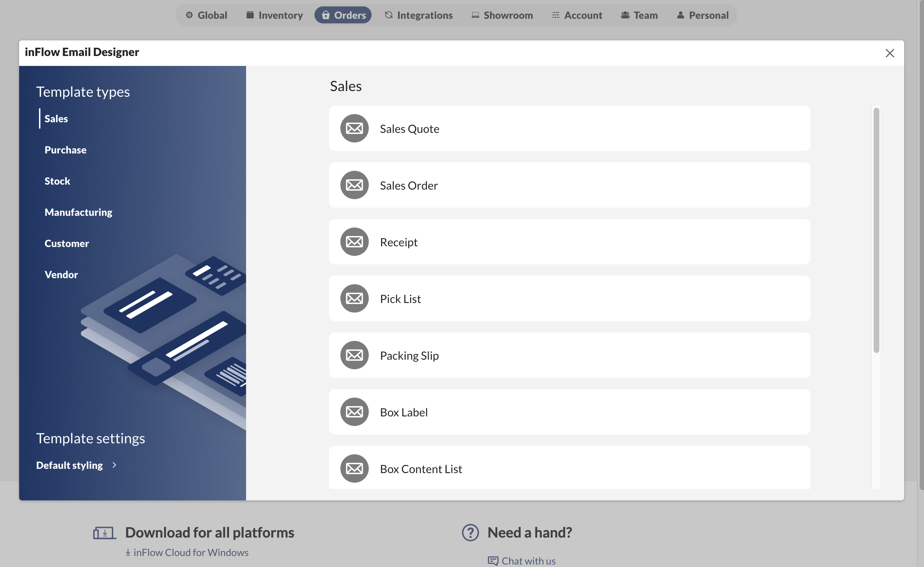Viewport: 924px width, 567px height.
Task: Click the Pick List email icon
Action: pos(355,298)
